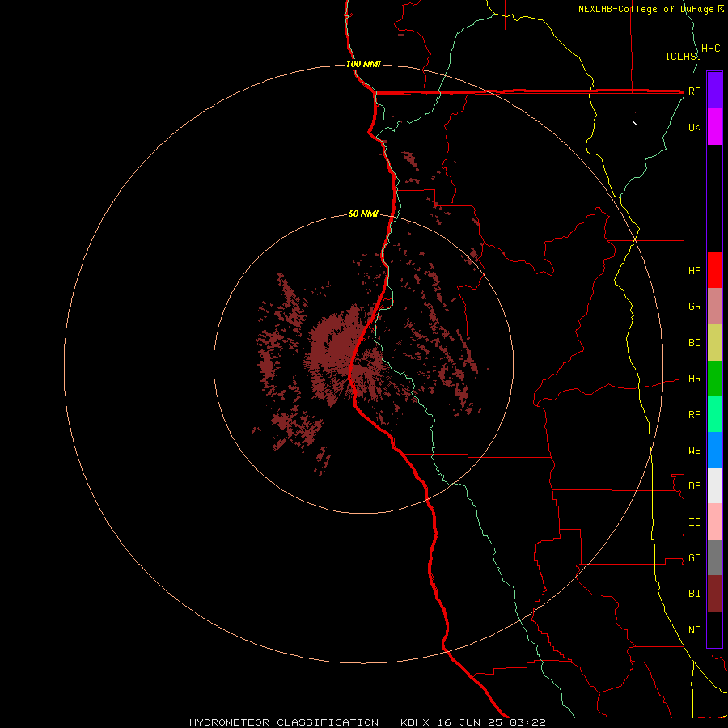Click the 'BD' legend label
The width and height of the screenshot is (728, 728).
point(695,343)
